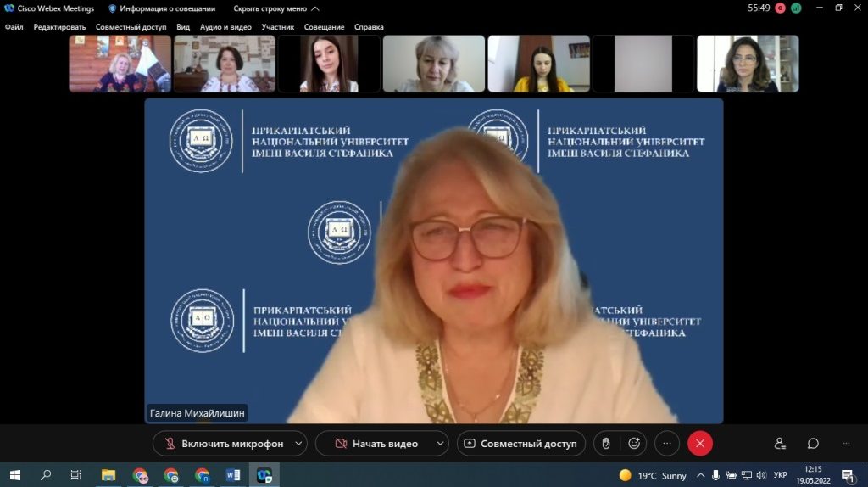Open more options ellipsis in control bar
868x487 pixels.
(667, 443)
